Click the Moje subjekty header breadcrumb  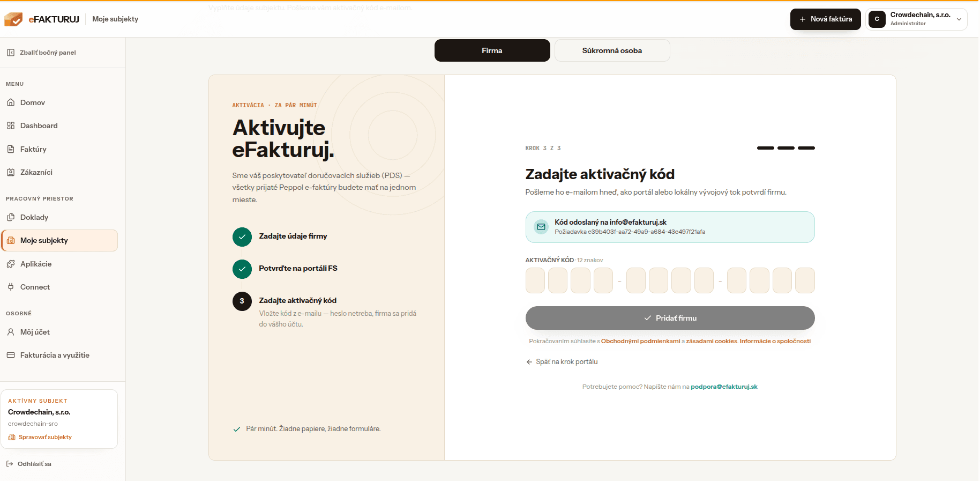pyautogui.click(x=115, y=19)
